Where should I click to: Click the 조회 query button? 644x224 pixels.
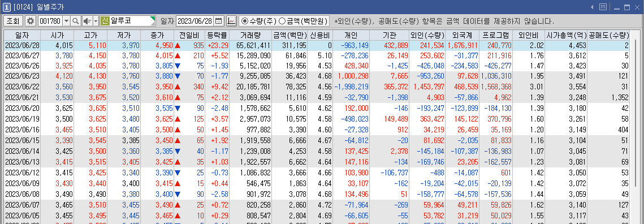(13, 21)
